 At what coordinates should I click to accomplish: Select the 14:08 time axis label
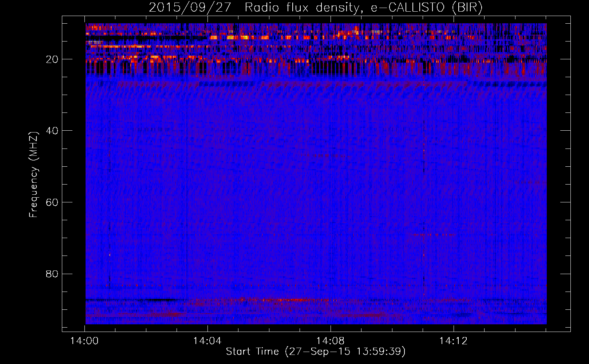pyautogui.click(x=330, y=341)
